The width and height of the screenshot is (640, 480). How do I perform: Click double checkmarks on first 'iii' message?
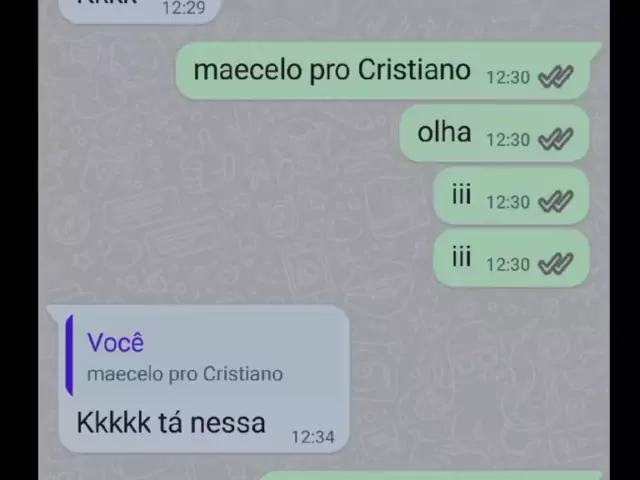[x=556, y=202]
